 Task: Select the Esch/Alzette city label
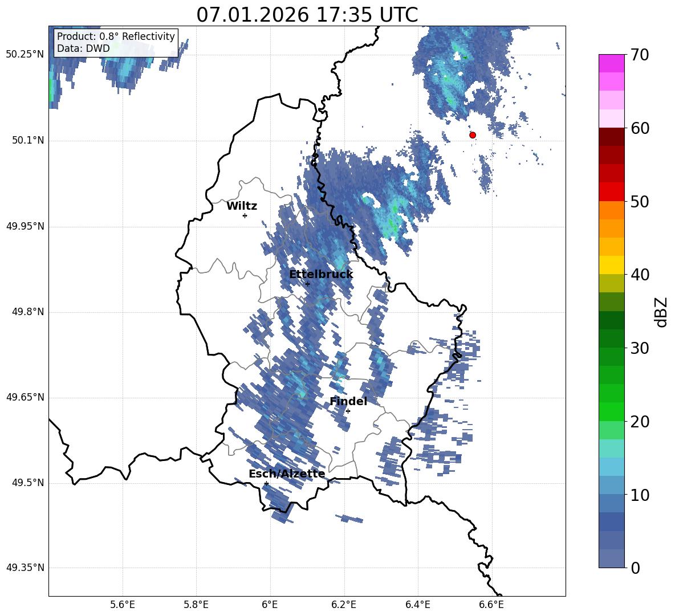point(287,474)
